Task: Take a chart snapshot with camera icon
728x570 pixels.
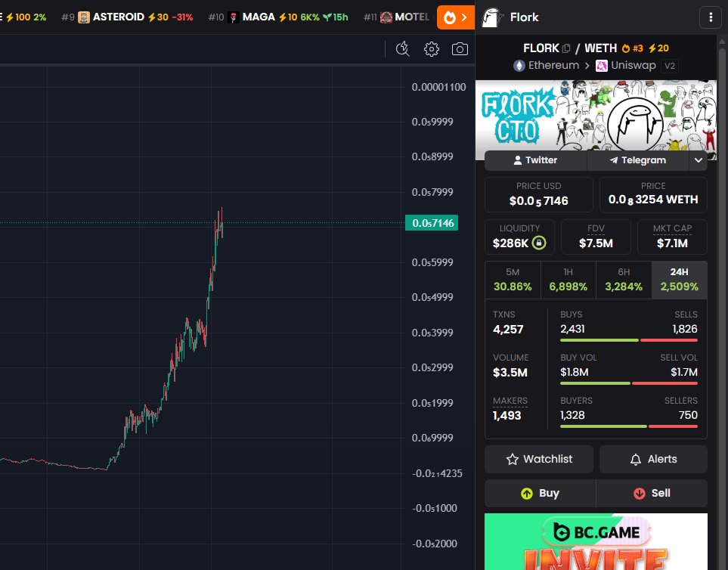Action: (x=460, y=48)
